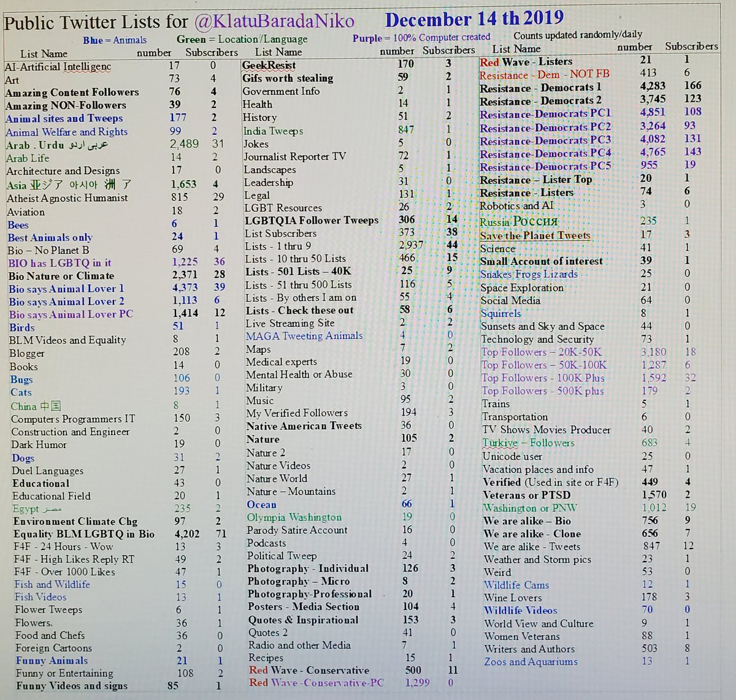736x700 pixels.
Task: Click 'Food and Chefs' list name
Action: (x=50, y=636)
